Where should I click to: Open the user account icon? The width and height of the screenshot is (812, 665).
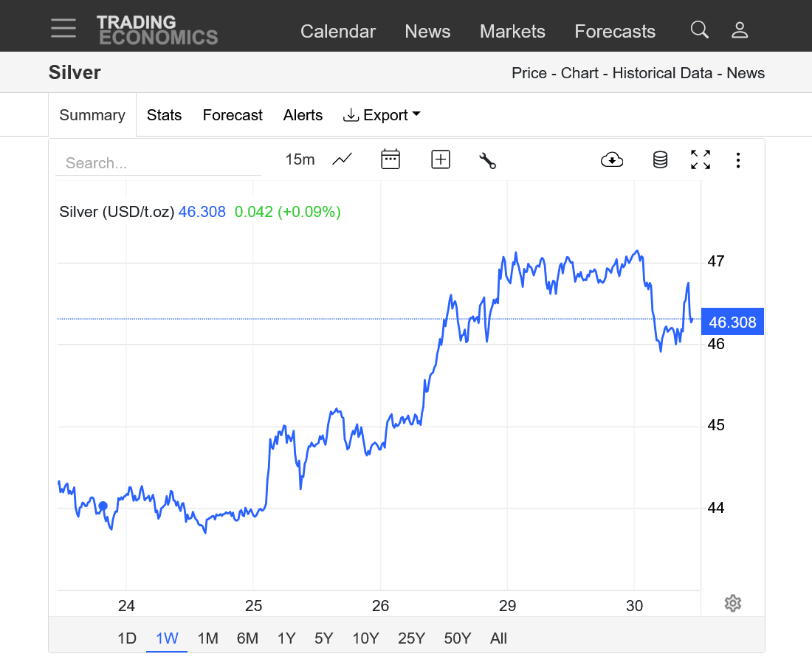[740, 30]
